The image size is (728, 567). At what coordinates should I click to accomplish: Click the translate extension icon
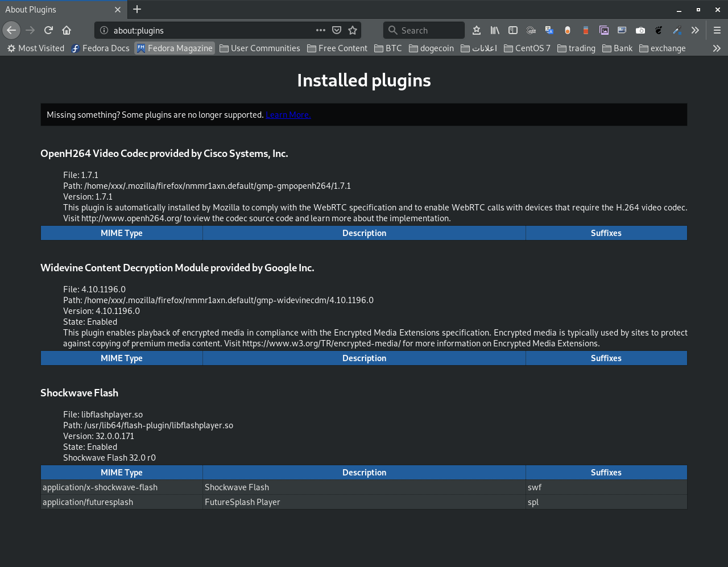[x=549, y=30]
